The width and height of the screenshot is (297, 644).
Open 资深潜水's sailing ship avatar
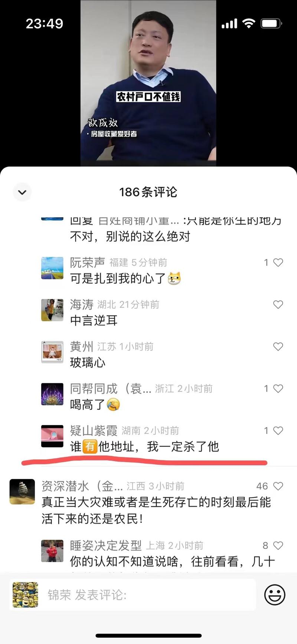pyautogui.click(x=22, y=492)
